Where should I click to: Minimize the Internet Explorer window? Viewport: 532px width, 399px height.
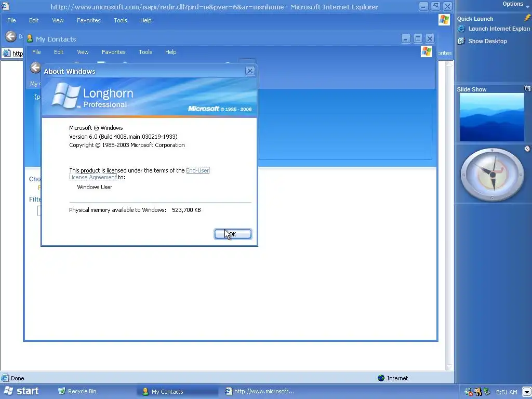(423, 6)
